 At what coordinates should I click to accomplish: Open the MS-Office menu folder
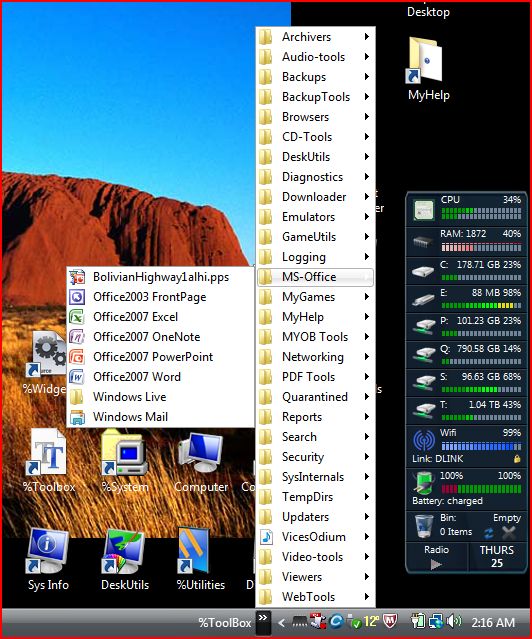coord(316,277)
